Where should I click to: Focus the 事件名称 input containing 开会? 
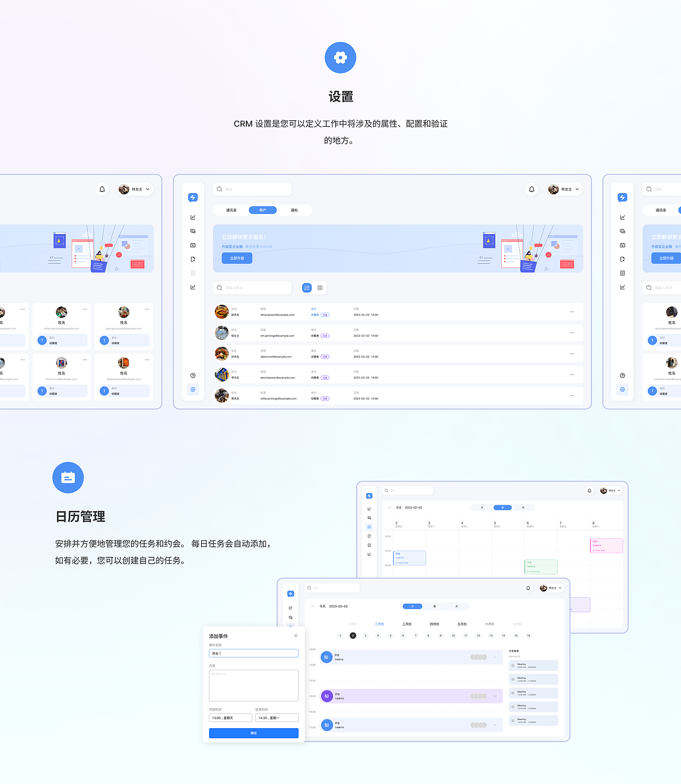[254, 653]
